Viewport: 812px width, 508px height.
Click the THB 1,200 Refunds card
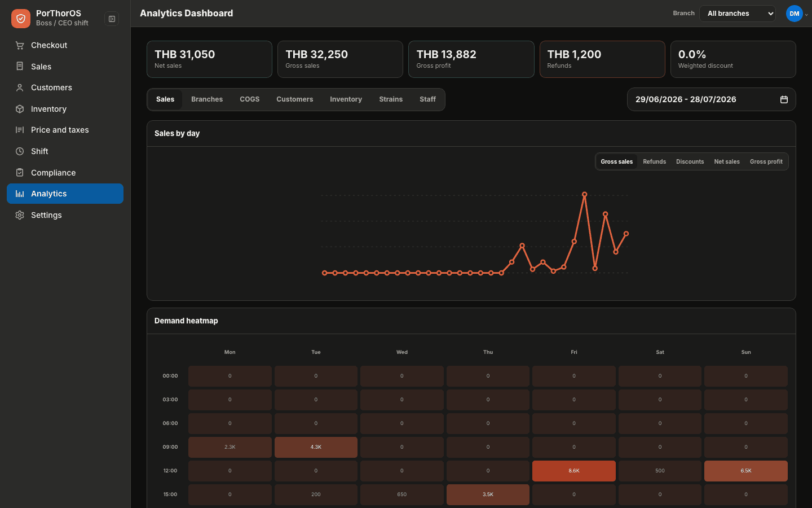click(x=602, y=59)
